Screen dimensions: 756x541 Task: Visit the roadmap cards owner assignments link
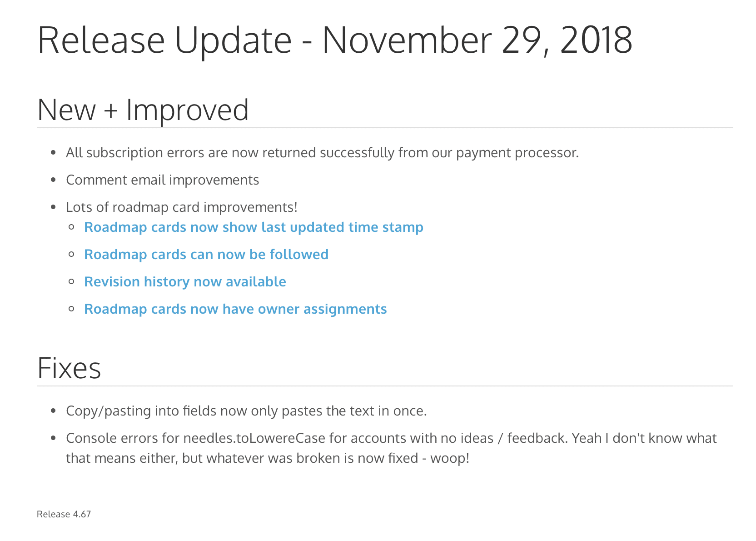(235, 309)
